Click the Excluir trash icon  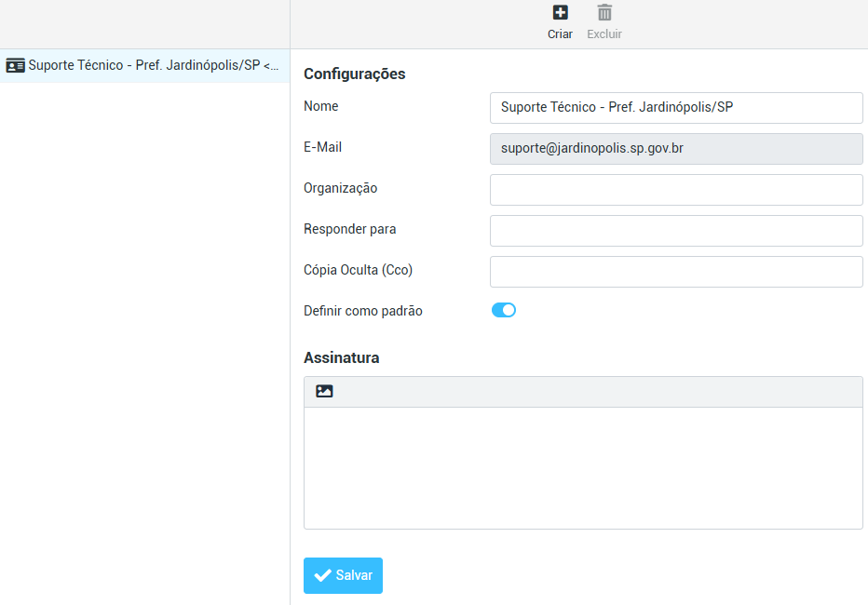pyautogui.click(x=604, y=13)
